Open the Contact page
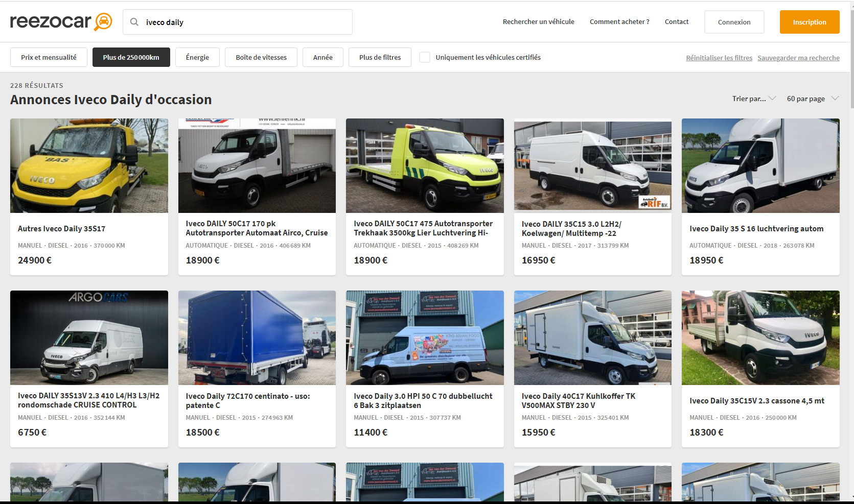The height and width of the screenshot is (504, 854). tap(676, 21)
